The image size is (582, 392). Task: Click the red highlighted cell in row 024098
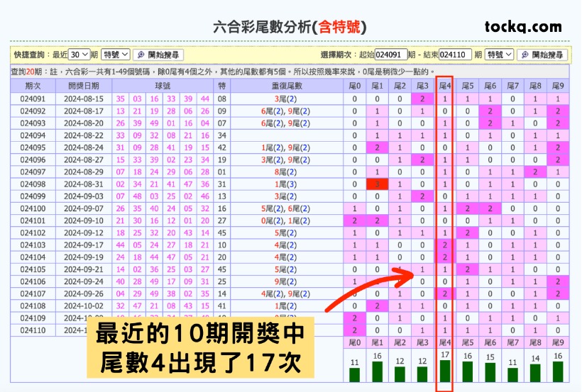[x=377, y=184]
